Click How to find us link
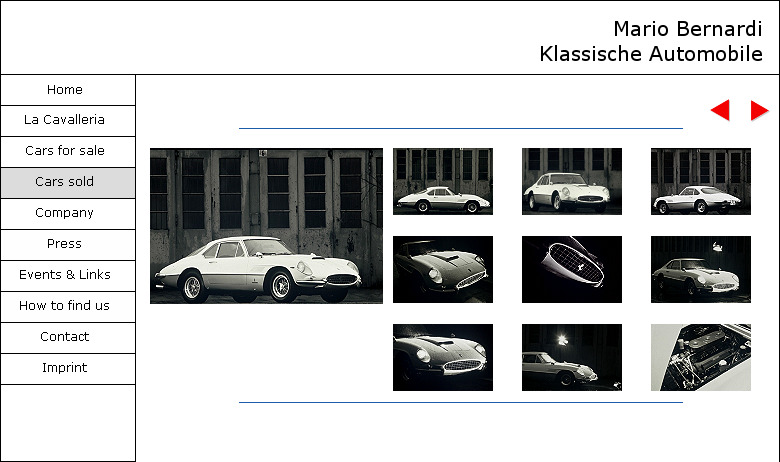This screenshot has width=780, height=462. (x=68, y=307)
